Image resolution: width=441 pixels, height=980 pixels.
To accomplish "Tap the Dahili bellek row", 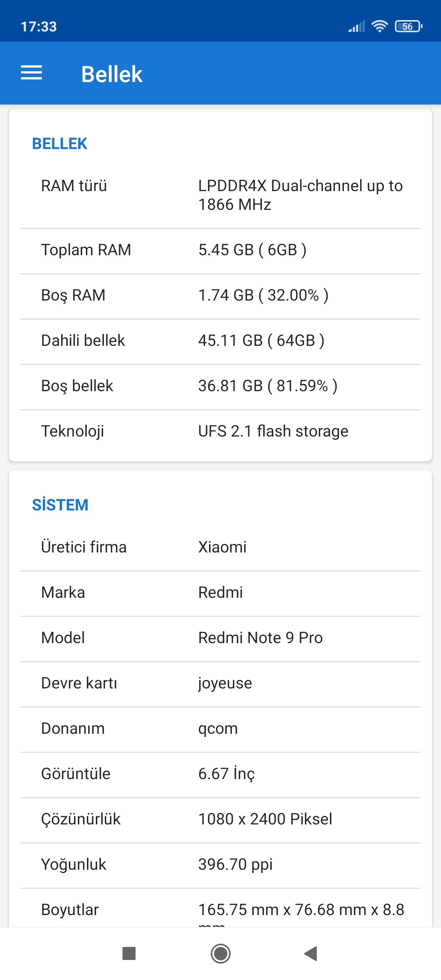I will [x=220, y=341].
